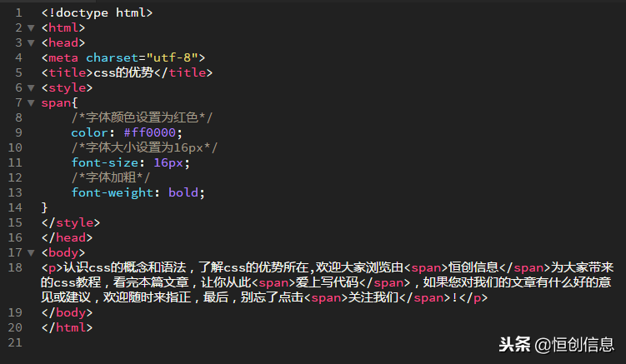Click line number 1 in gutter
Image resolution: width=626 pixels, height=364 pixels.
point(18,13)
